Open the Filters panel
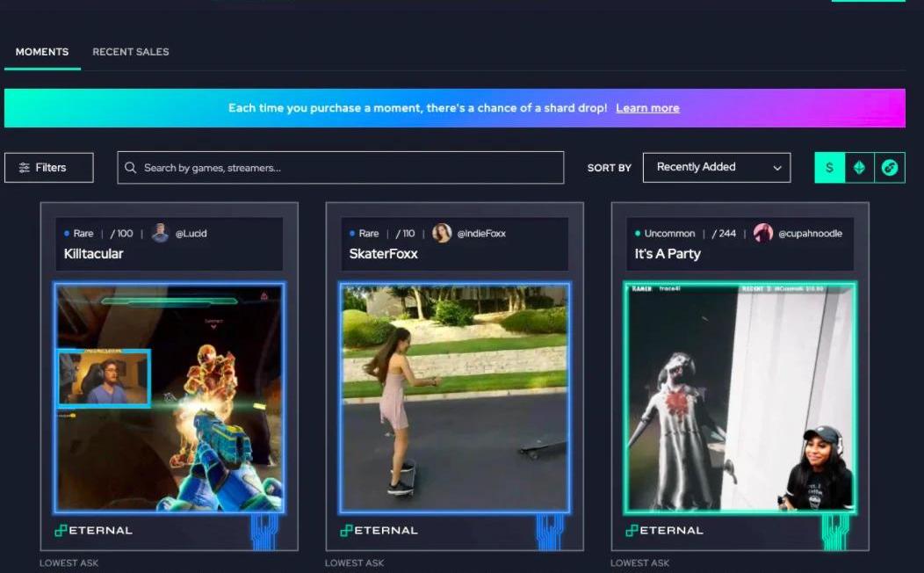This screenshot has height=573, width=924. pyautogui.click(x=49, y=167)
